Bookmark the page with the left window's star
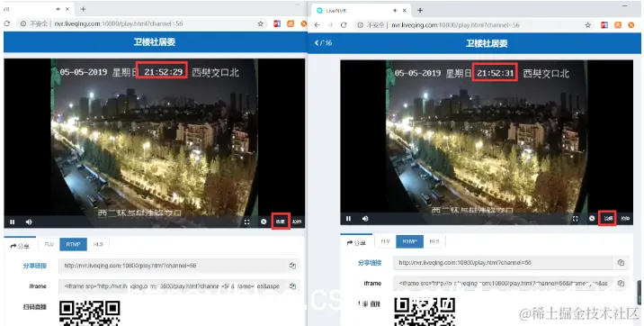 (261, 23)
